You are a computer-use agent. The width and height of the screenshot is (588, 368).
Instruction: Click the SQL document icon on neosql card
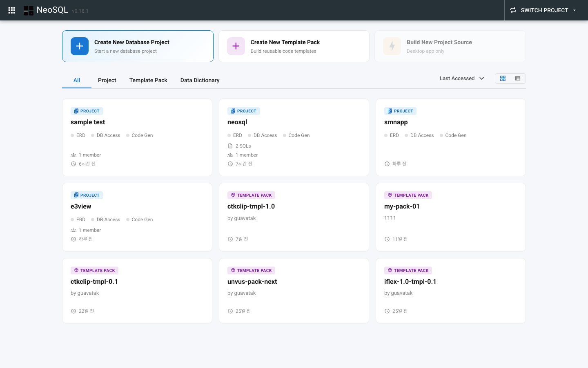pyautogui.click(x=230, y=146)
